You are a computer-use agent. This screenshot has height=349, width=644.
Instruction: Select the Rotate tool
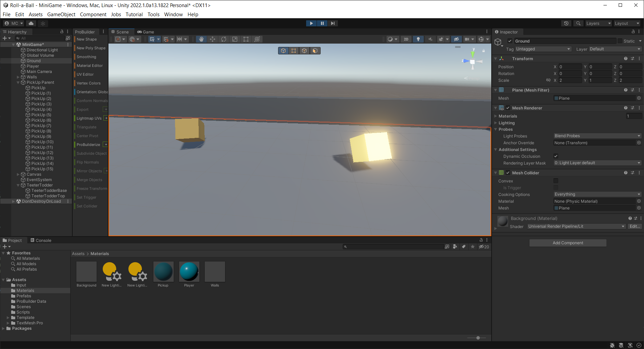pos(224,39)
